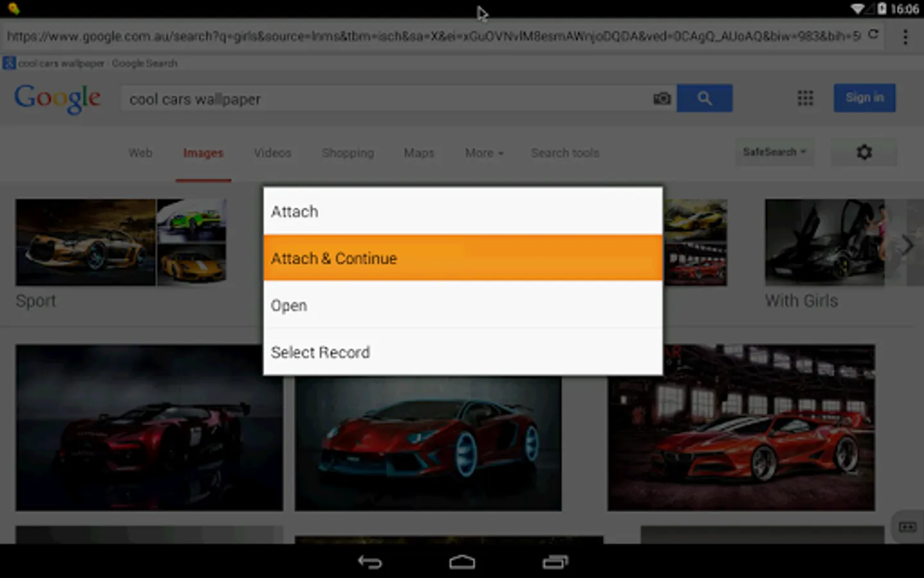Switch to the Videos tab
This screenshot has height=578, width=924.
point(273,153)
